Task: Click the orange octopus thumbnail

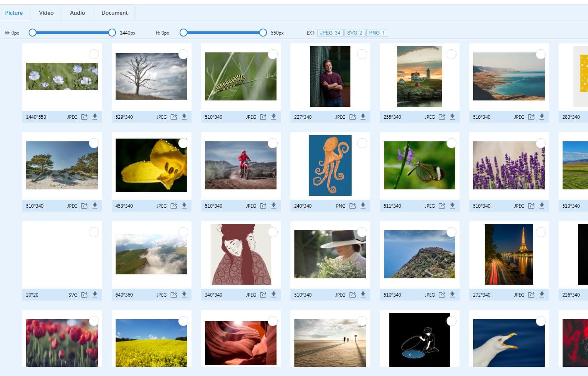Action: pyautogui.click(x=330, y=165)
